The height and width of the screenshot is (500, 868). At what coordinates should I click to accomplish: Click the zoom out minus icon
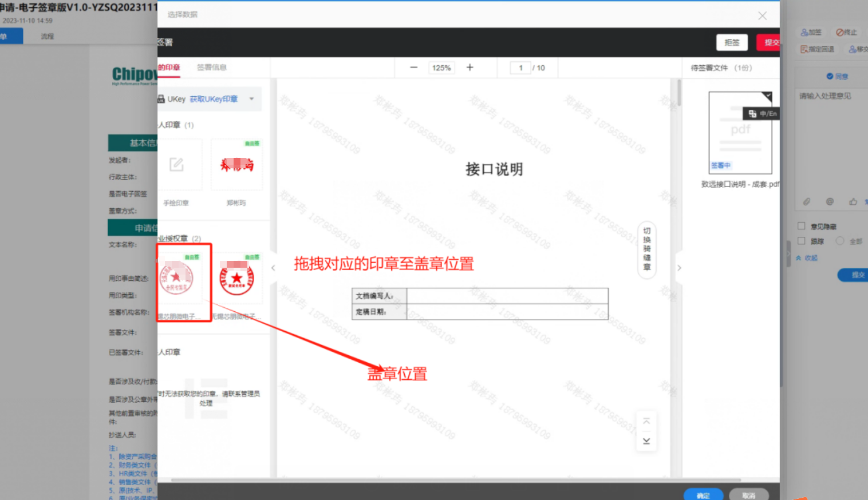pos(413,68)
